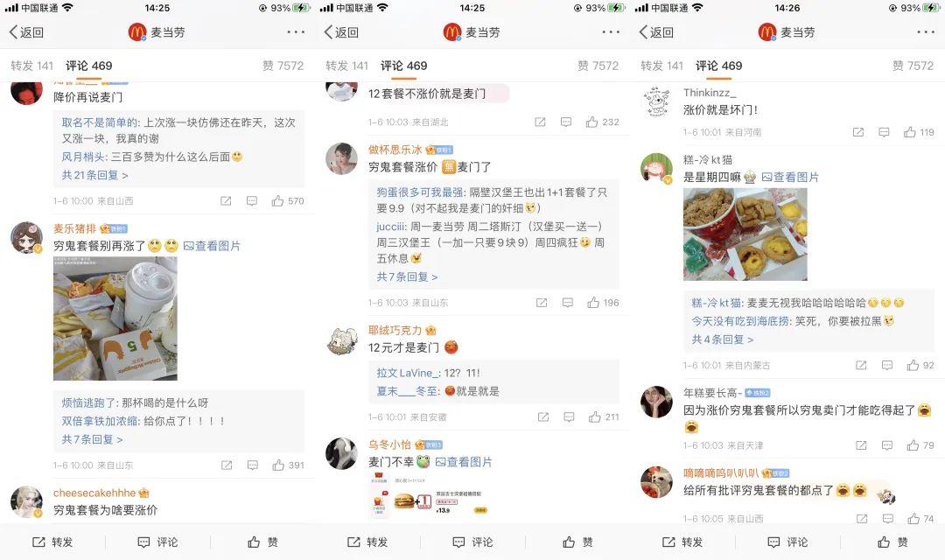This screenshot has height=560, width=945.
Task: Open 麦乐猪排 comment's meal photo
Action: click(115, 318)
